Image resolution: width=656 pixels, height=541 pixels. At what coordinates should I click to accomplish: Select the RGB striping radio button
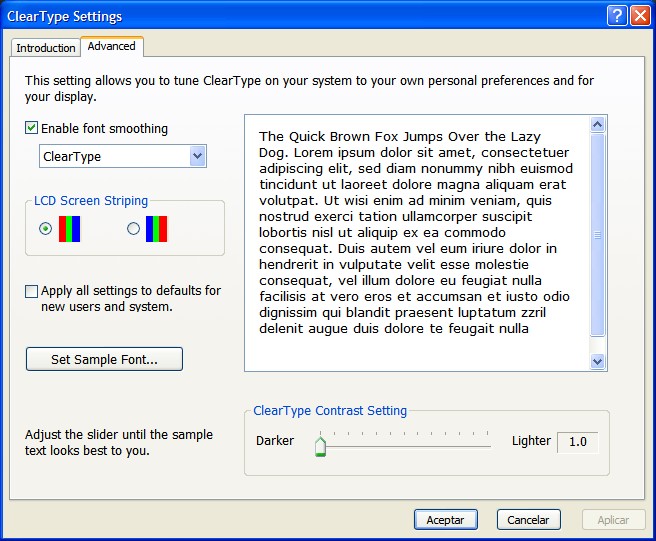[46, 228]
